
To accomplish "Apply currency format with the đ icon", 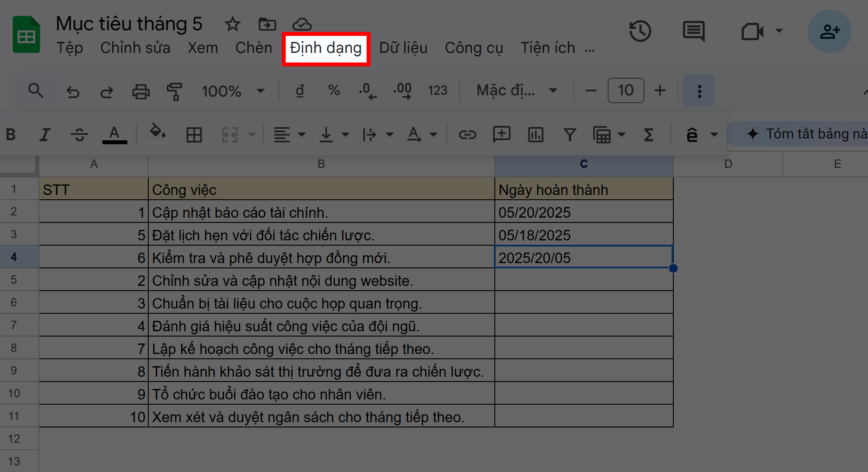I will coord(300,90).
